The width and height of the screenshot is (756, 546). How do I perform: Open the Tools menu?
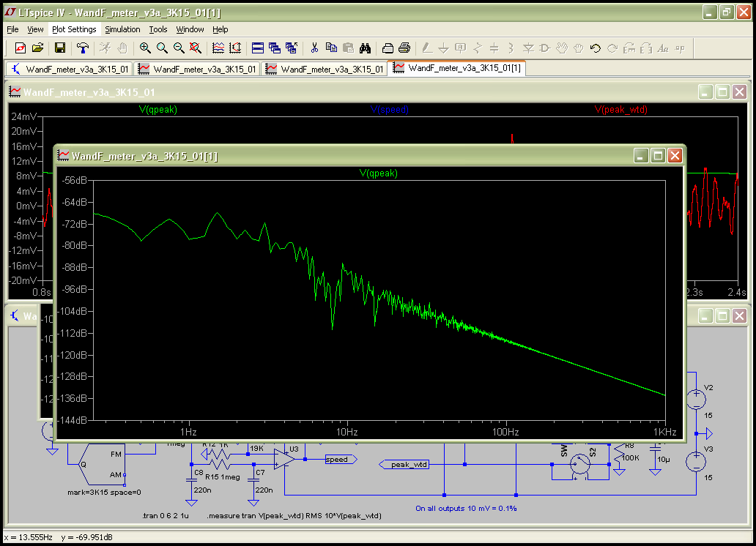pyautogui.click(x=158, y=29)
